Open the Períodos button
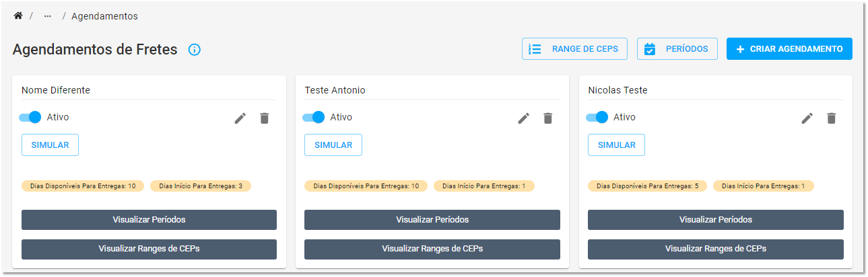Image resolution: width=868 pixels, height=277 pixels. [x=677, y=49]
